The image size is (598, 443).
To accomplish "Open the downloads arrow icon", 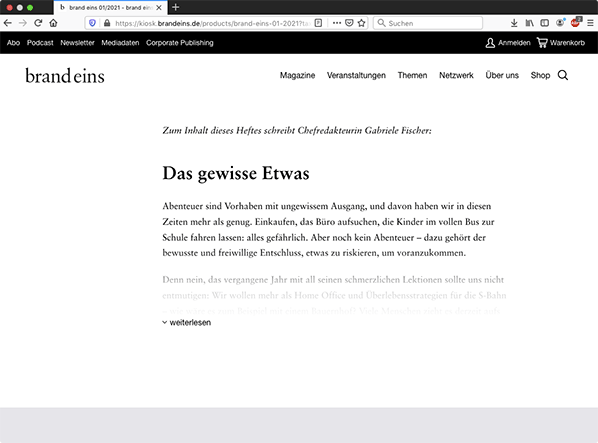I will (514, 23).
